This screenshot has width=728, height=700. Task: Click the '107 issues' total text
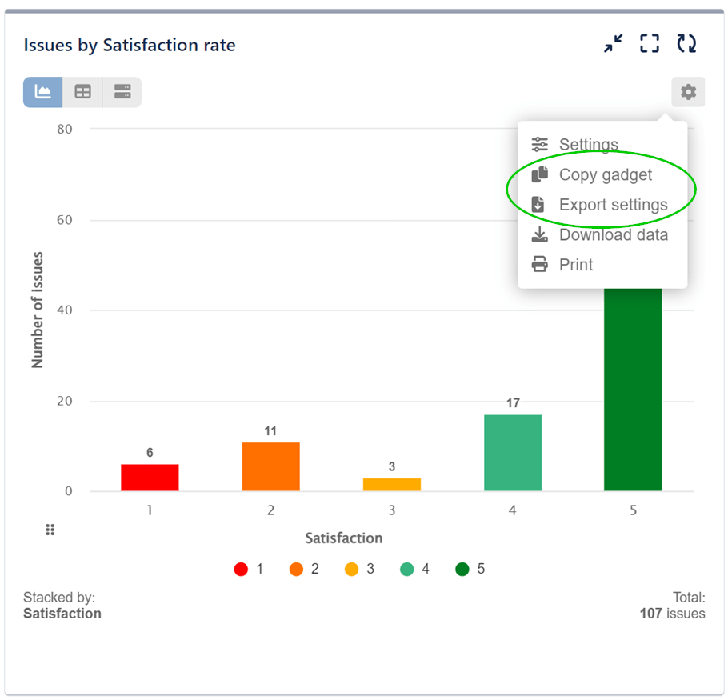(672, 613)
